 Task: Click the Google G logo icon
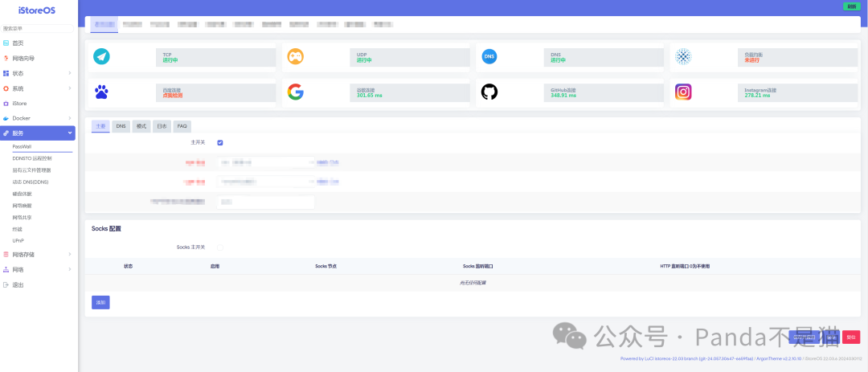296,92
